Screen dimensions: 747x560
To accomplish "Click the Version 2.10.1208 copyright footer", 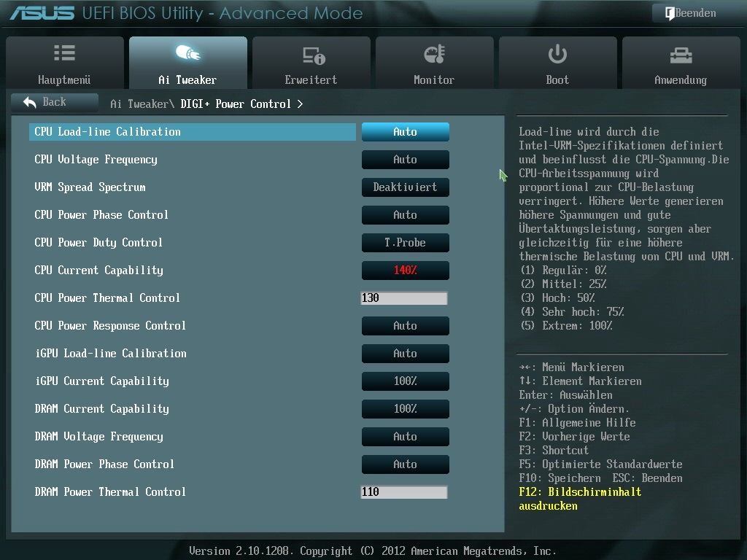I will point(373,551).
